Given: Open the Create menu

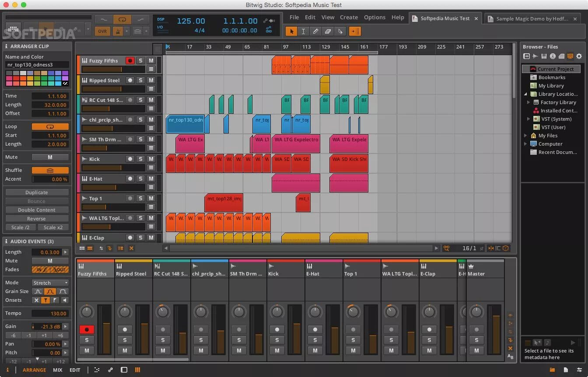Looking at the screenshot, I should [349, 17].
